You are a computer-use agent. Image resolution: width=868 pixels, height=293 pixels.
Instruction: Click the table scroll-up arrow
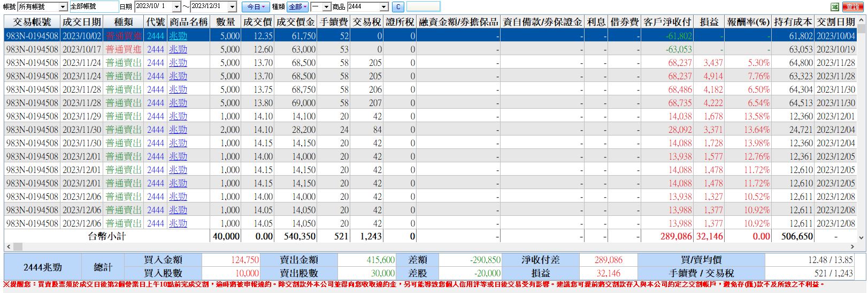pos(862,20)
